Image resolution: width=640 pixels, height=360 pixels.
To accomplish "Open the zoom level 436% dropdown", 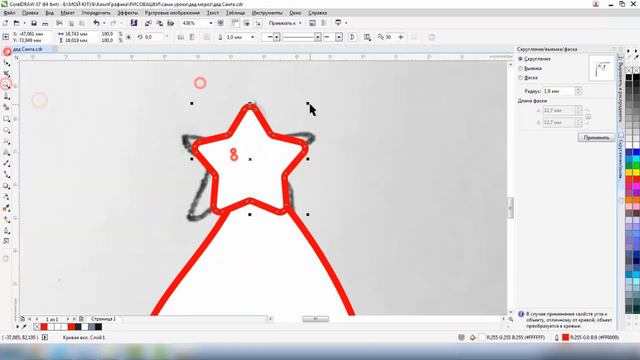I will click(x=211, y=23).
